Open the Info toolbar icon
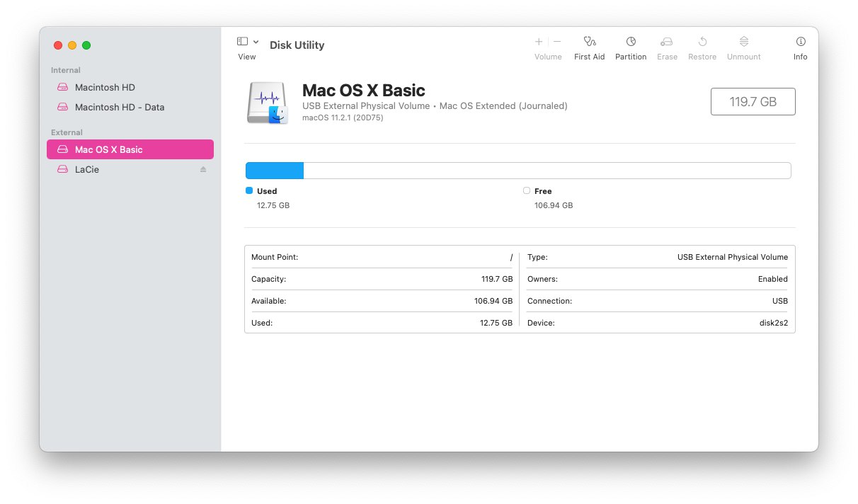This screenshot has width=858, height=504. pyautogui.click(x=801, y=42)
